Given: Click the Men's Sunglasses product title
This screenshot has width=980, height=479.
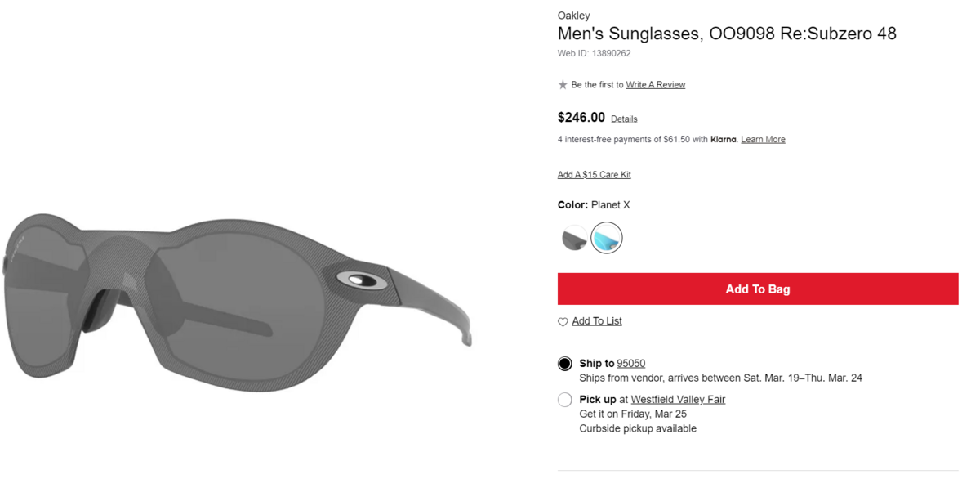Looking at the screenshot, I should pos(727,34).
